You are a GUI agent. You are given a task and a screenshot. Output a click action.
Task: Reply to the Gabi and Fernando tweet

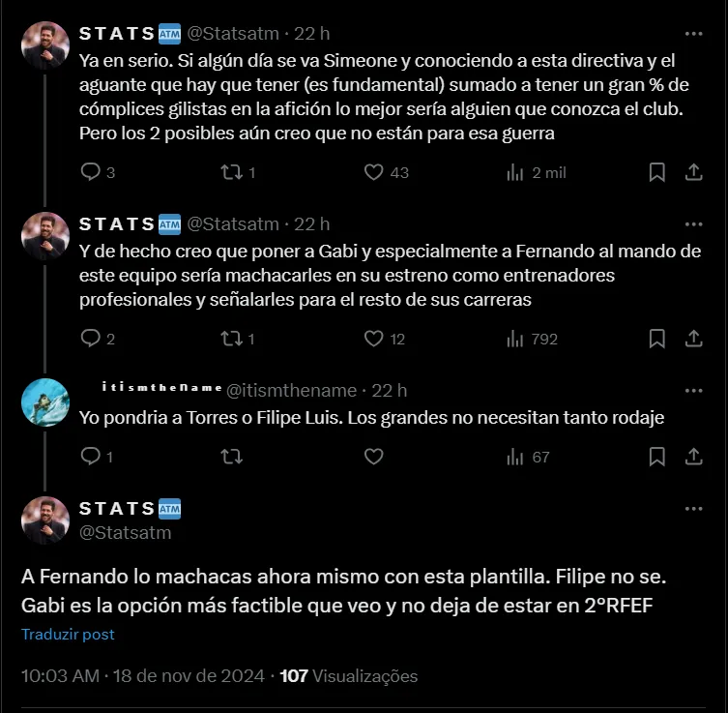pos(90,339)
